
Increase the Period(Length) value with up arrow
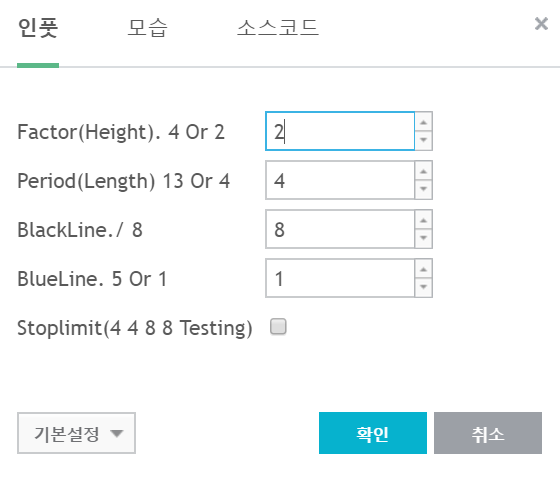point(424,171)
